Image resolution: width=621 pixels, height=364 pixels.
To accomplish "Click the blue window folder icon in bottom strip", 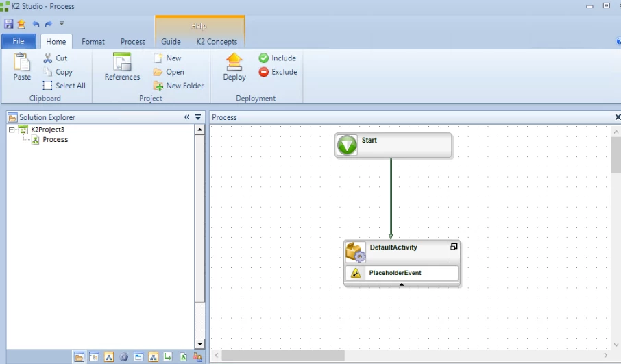I will pyautogui.click(x=138, y=357).
